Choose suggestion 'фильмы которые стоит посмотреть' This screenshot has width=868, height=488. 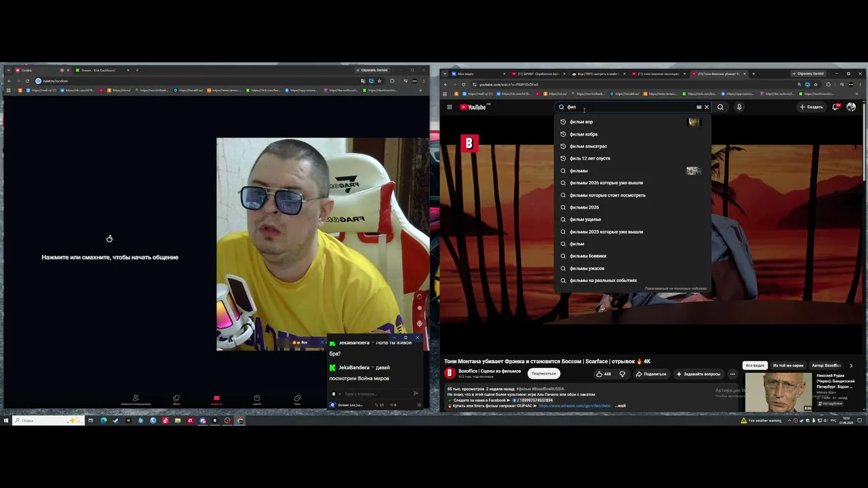tap(631, 195)
